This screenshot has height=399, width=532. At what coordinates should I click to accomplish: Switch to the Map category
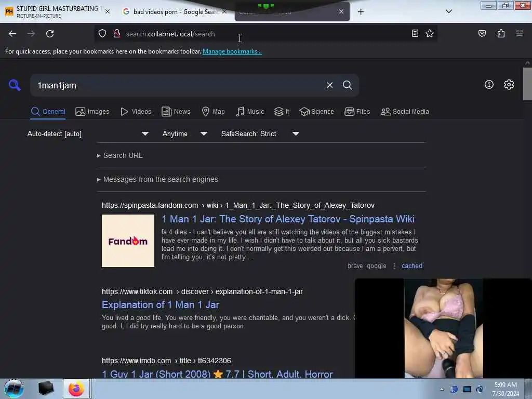[x=213, y=111]
